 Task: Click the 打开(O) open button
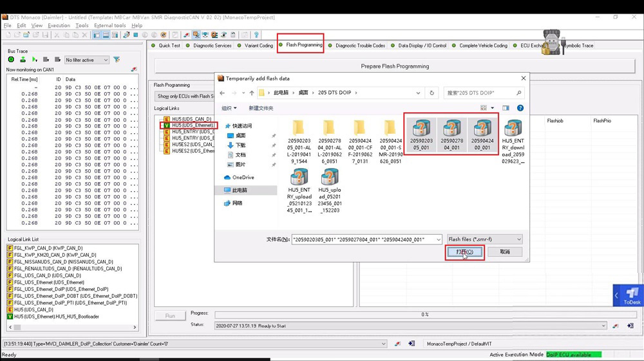(464, 252)
